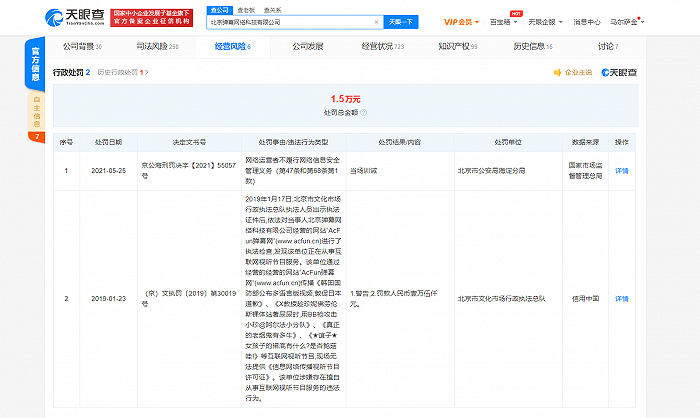Switch to the 查老板 search tab

tap(246, 10)
